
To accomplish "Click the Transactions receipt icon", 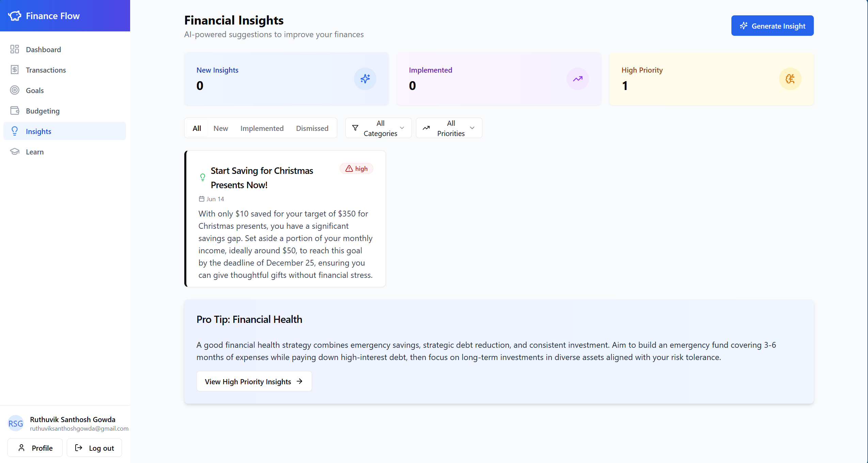I will point(15,70).
